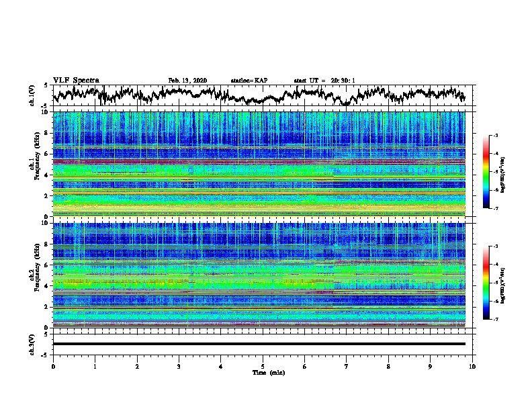The width and height of the screenshot is (532, 411).
Task: Click the ch.2 'Frequency (kHz)' axis label
Action: point(37,267)
